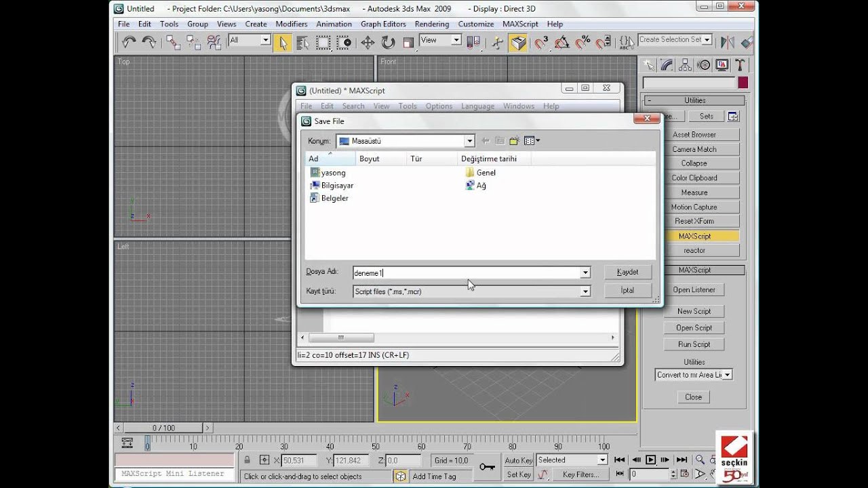Sort files by Değiştirme tarihi column
This screenshot has height=488, width=868.
(494, 159)
